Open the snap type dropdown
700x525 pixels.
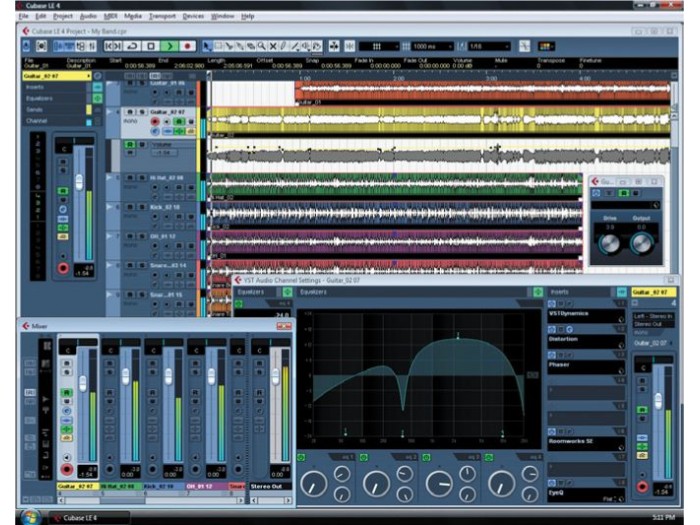tap(379, 46)
